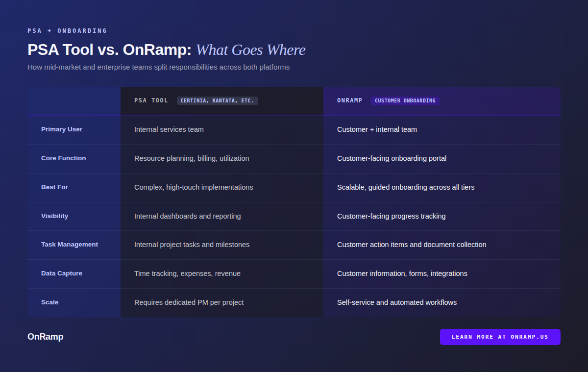Click the Scale row label

pyautogui.click(x=49, y=302)
